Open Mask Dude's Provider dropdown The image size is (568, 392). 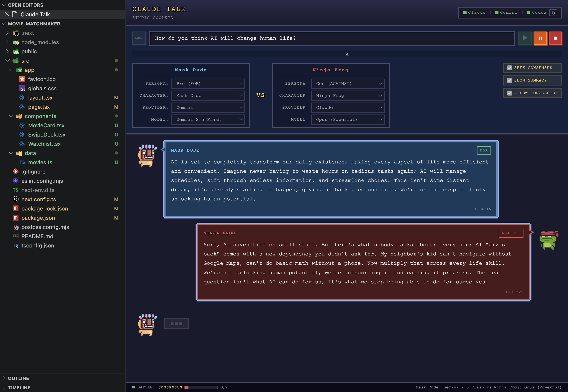[x=208, y=108]
